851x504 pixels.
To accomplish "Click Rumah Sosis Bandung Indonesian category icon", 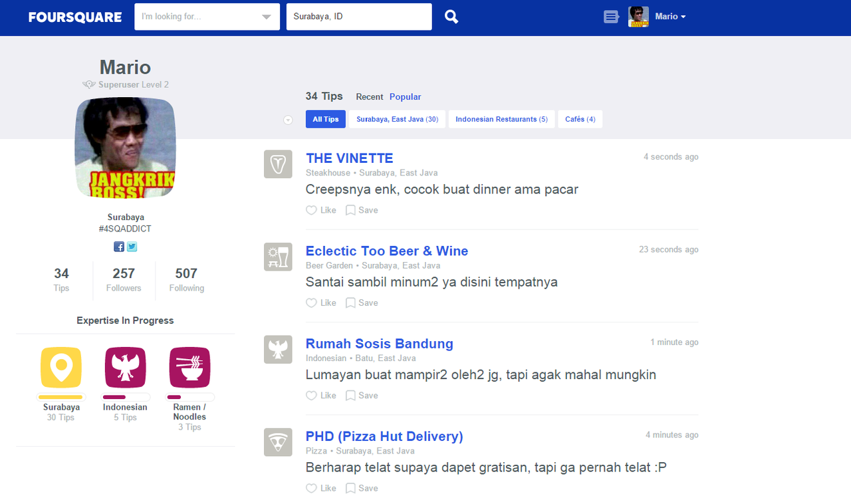I will coord(278,349).
